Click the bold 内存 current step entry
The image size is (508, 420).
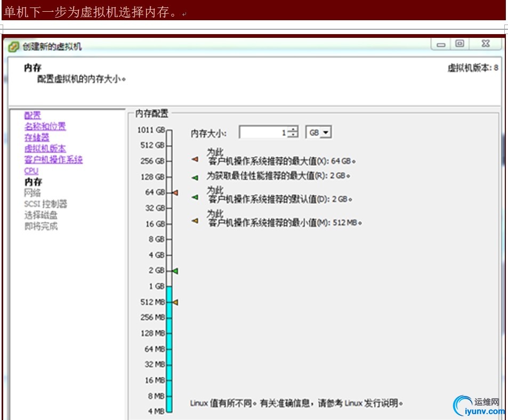click(x=33, y=182)
